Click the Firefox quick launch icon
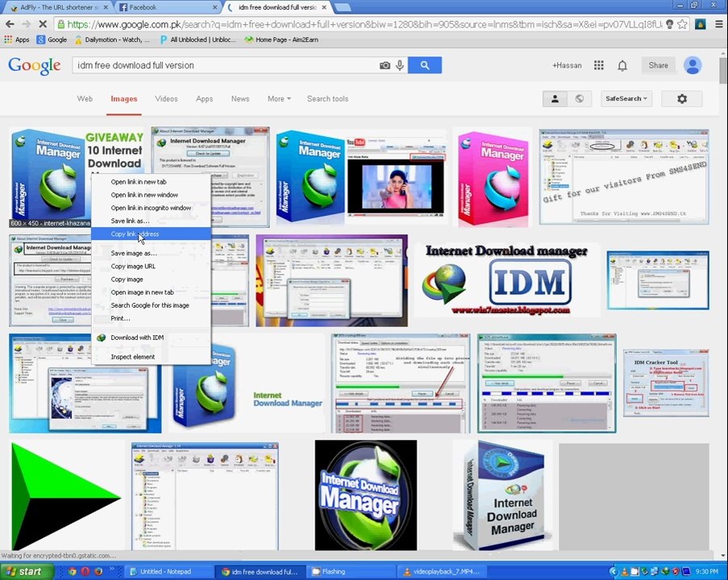This screenshot has width=728, height=580. pyautogui.click(x=98, y=572)
